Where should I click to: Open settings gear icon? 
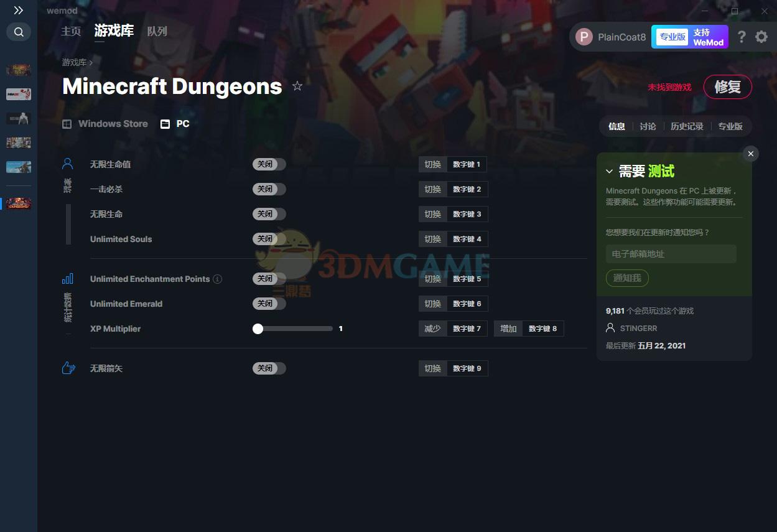(761, 37)
